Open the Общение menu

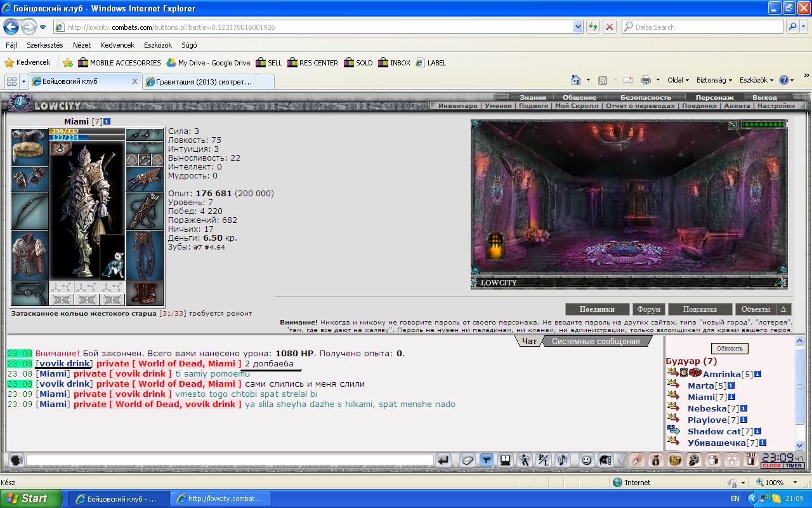(579, 97)
